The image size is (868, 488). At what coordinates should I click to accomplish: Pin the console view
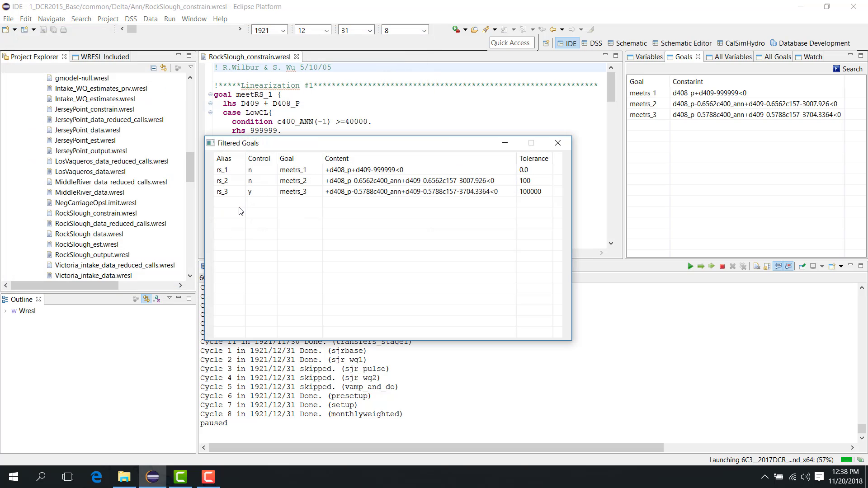tap(802, 266)
